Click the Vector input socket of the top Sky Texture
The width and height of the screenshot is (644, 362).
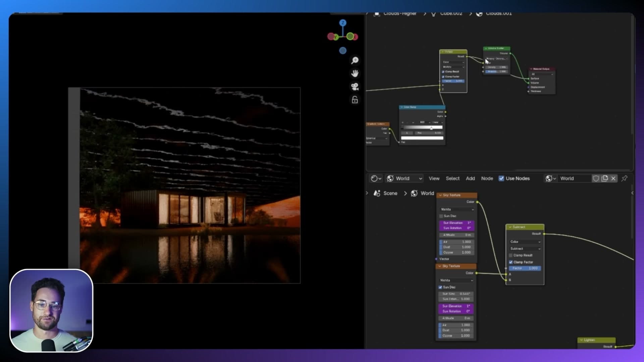click(436, 259)
